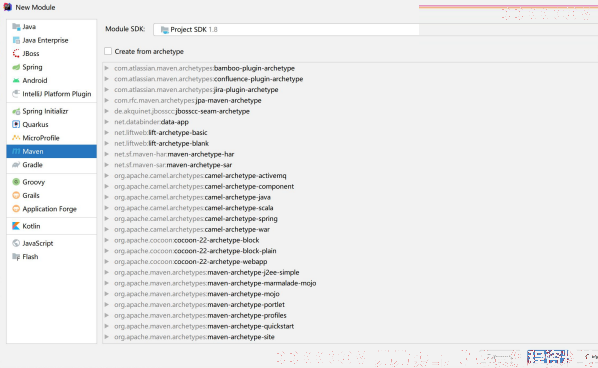The image size is (598, 368).
Task: Enable Create from archetype checkbox
Action: point(108,51)
